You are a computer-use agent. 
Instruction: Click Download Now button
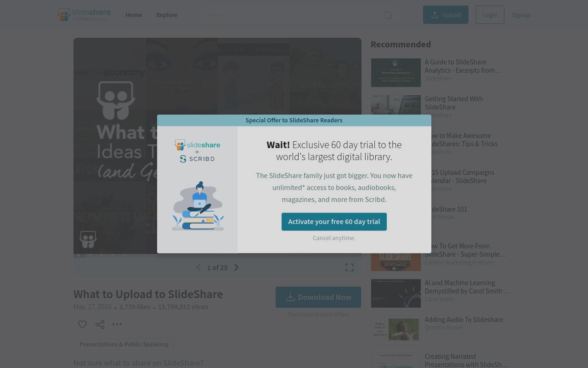[318, 297]
